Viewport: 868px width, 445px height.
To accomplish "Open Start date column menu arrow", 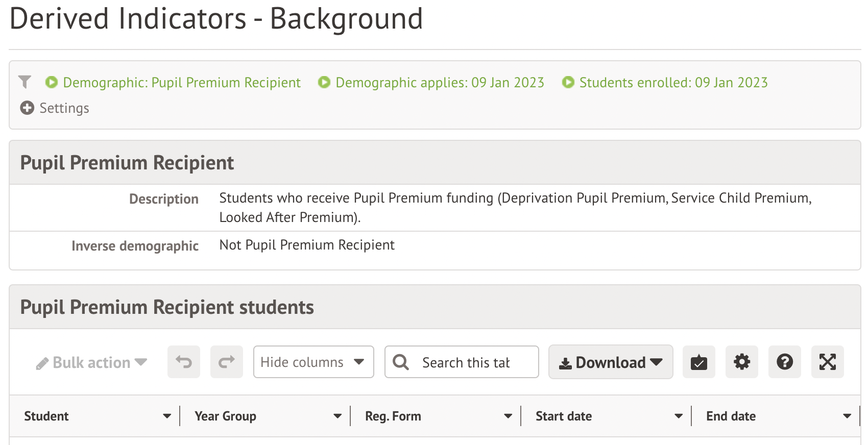I will click(x=679, y=416).
